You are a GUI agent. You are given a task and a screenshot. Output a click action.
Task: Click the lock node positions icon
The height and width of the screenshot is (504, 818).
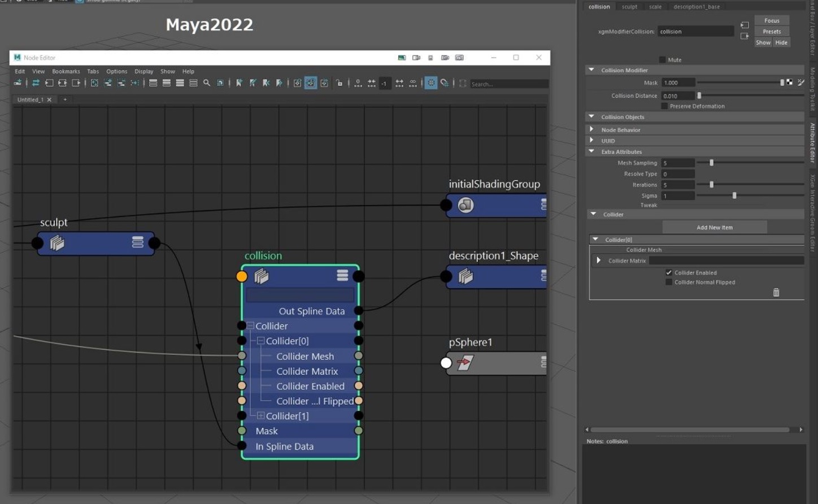340,83
